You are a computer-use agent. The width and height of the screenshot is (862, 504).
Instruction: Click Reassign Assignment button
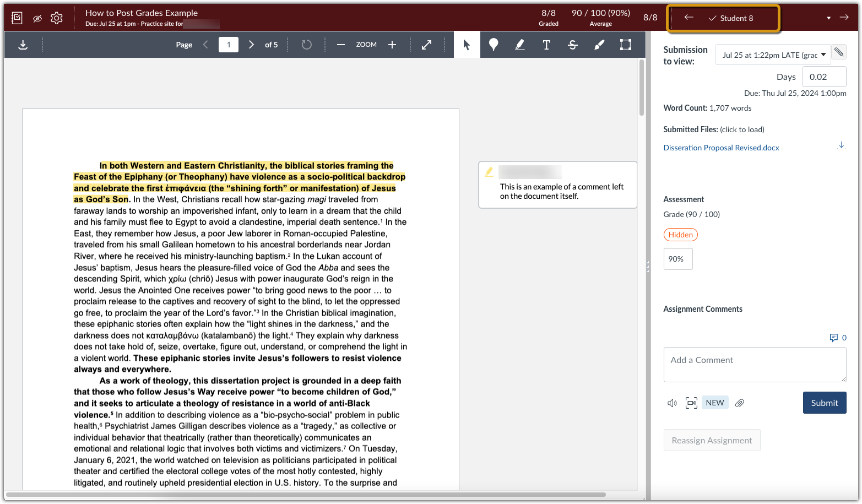[712, 440]
